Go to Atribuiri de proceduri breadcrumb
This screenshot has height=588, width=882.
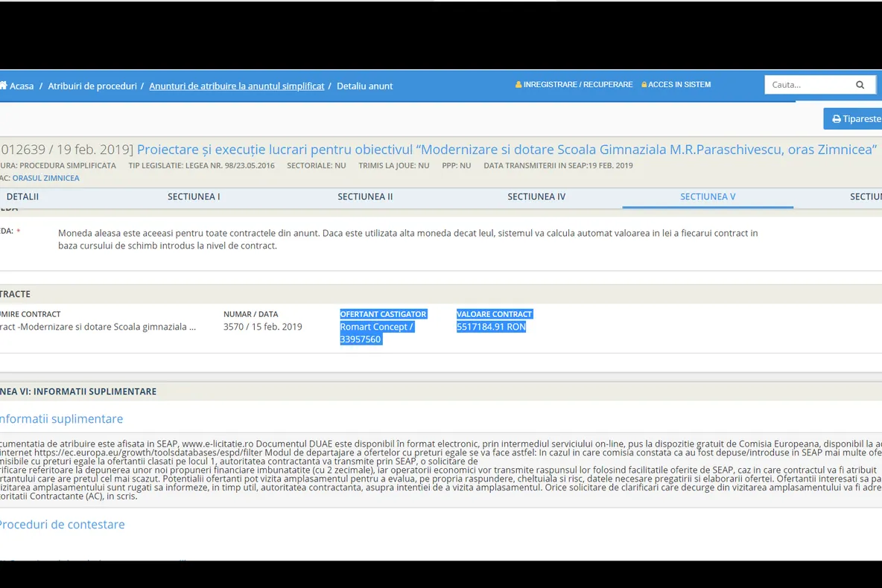(92, 86)
